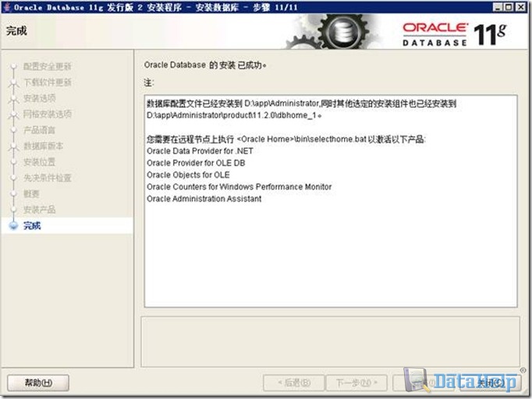Image resolution: width=532 pixels, height=399 pixels.
Task: Select the 配置安全更新 step
Action: coord(47,66)
